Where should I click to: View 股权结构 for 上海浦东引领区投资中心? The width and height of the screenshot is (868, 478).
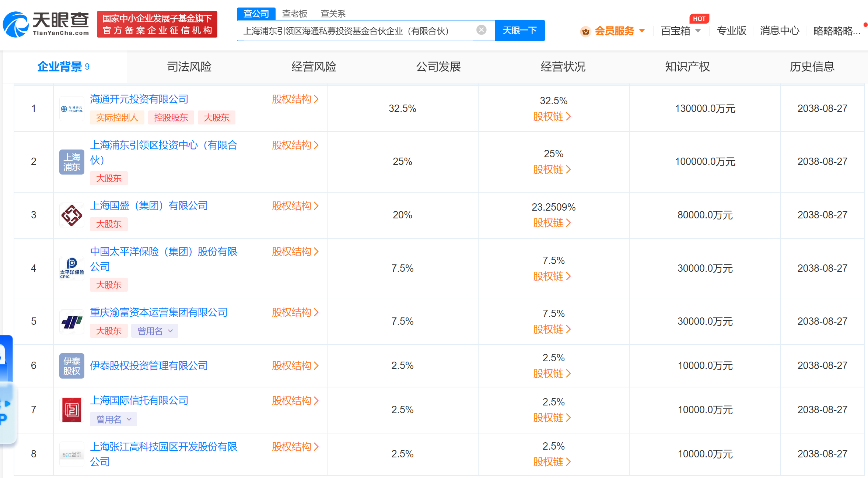[295, 145]
